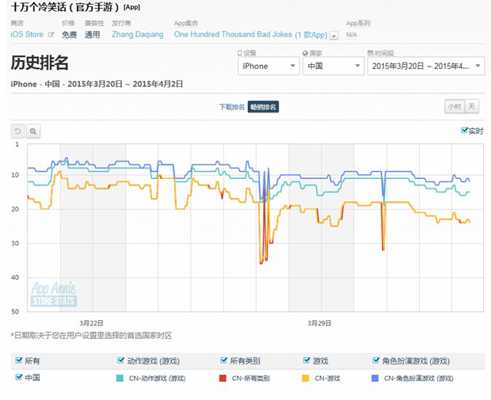Click the magnifier zoom icon above chart
The width and height of the screenshot is (491, 400).
coord(33,131)
